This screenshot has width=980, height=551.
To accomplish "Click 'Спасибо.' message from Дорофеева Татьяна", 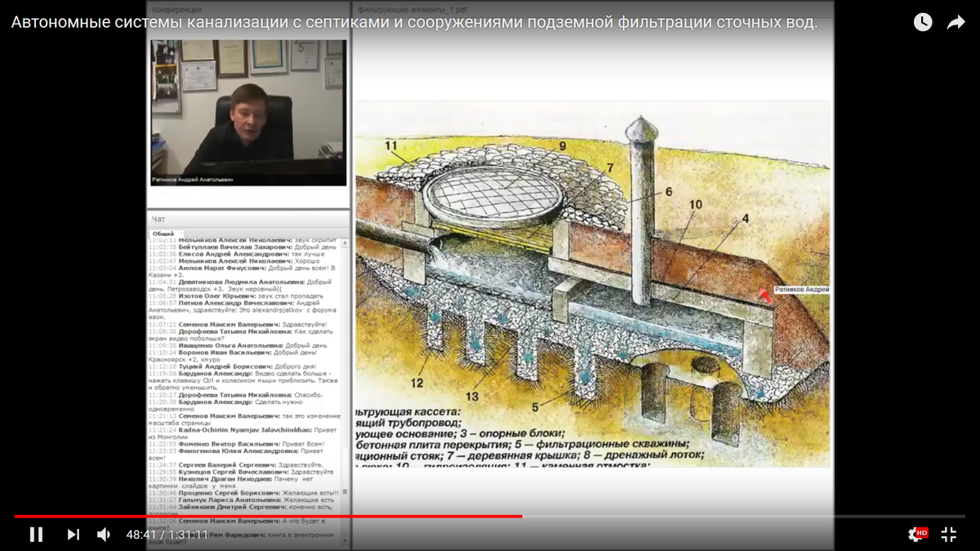I will pos(235,394).
